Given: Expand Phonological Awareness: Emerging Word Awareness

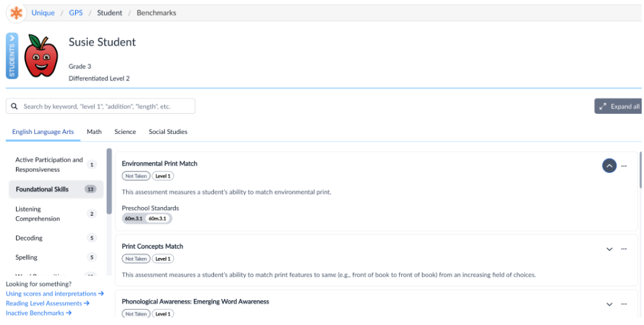Looking at the screenshot, I should (x=609, y=304).
